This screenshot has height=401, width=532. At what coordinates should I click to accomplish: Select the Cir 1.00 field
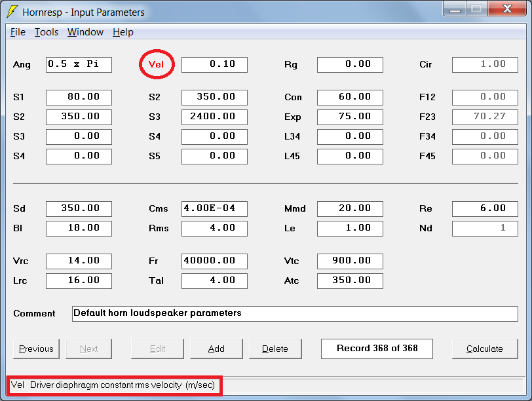pyautogui.click(x=485, y=64)
